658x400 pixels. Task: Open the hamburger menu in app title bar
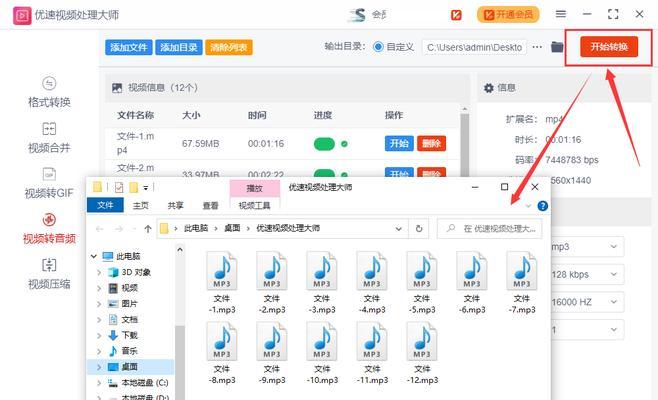[x=561, y=14]
